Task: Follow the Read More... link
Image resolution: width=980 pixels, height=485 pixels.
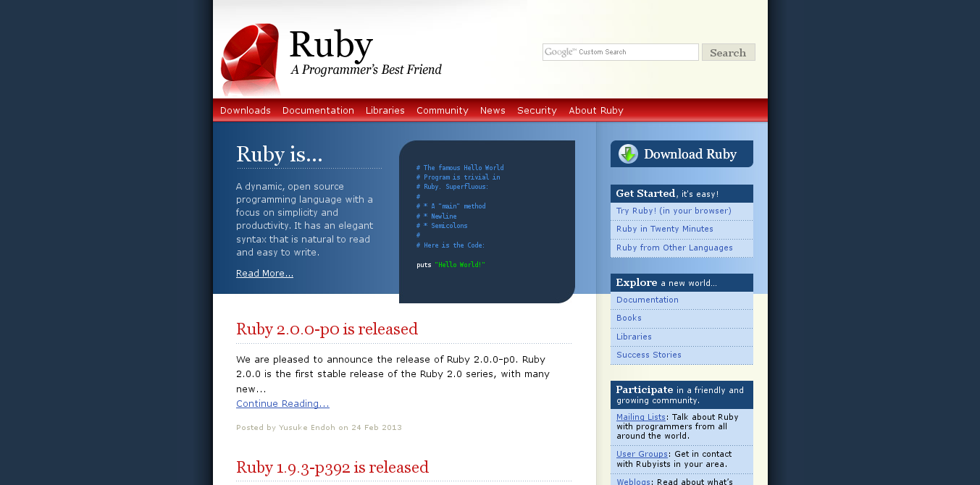Action: click(264, 273)
